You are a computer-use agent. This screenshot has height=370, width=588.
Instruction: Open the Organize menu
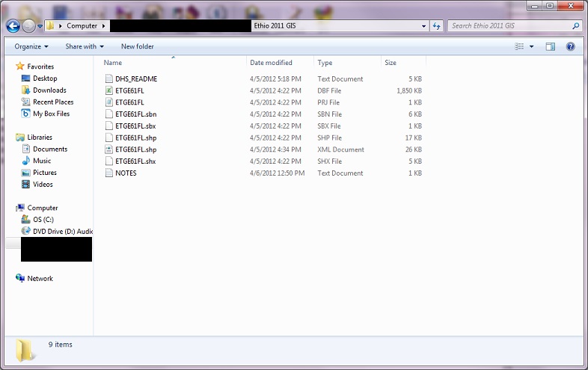tap(31, 46)
